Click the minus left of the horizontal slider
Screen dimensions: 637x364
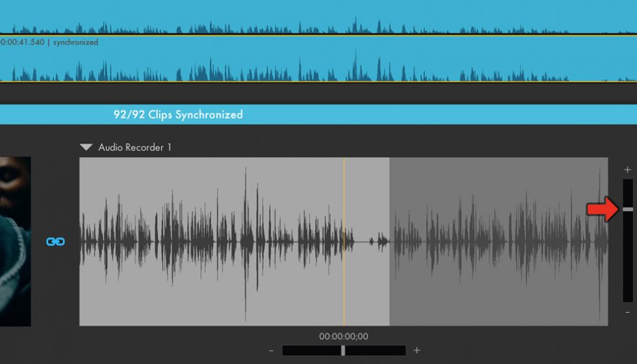[270, 351]
